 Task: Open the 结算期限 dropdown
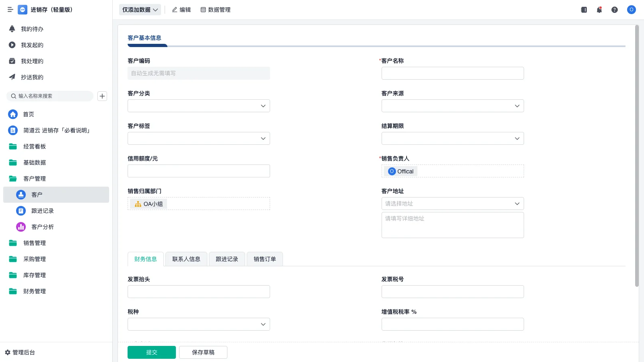click(x=453, y=138)
